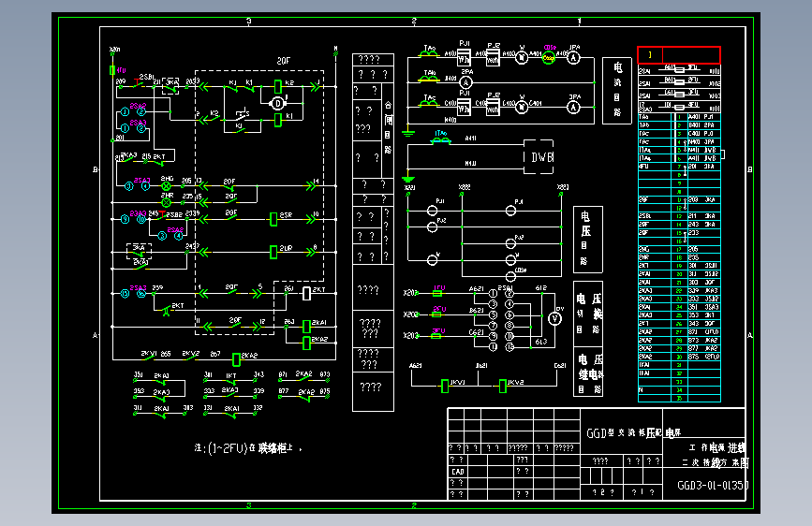Click the 合闸回路 vertical label
Viewport: 812px width, 526px height.
[x=388, y=127]
